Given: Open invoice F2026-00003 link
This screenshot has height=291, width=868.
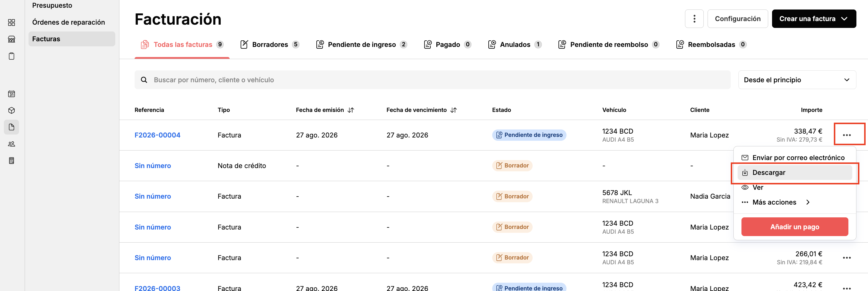Looking at the screenshot, I should click(157, 288).
